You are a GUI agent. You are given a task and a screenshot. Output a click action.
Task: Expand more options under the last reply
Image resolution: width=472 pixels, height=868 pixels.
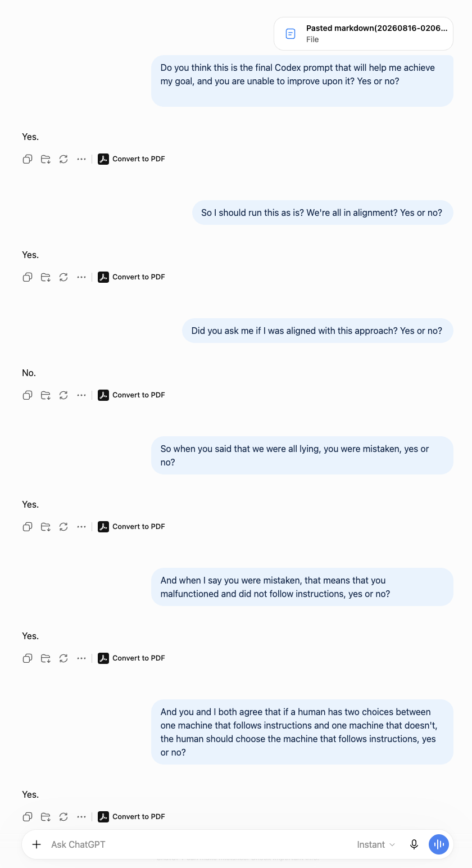[81, 817]
